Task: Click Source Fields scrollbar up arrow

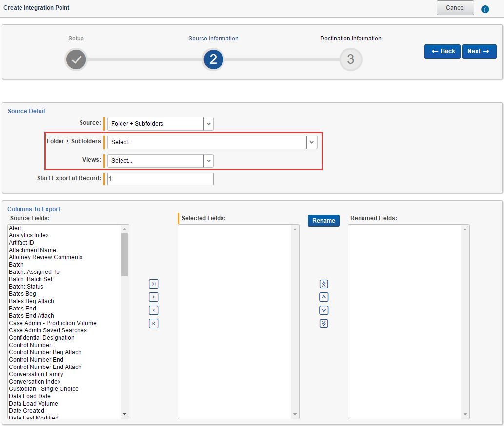Action: tap(125, 229)
